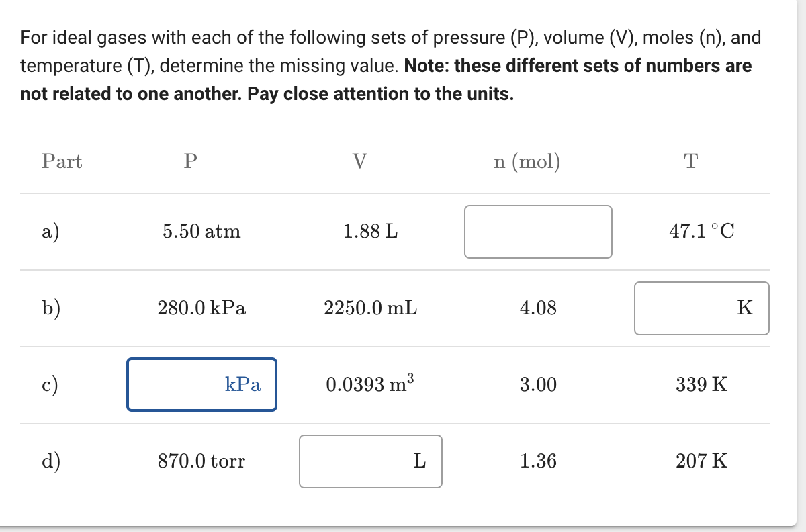Select the row label d)
806x532 pixels.
click(x=50, y=461)
